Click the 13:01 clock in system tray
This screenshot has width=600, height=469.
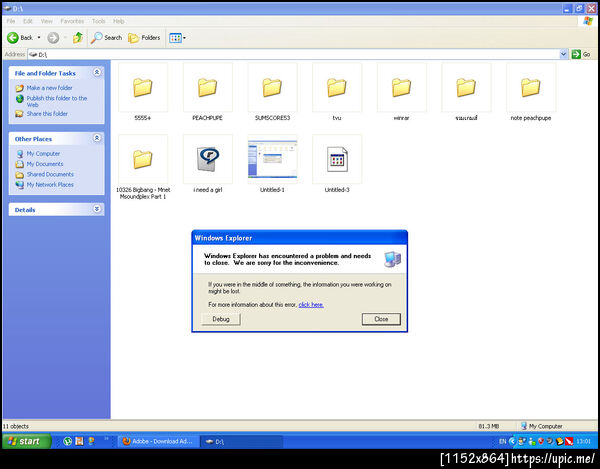click(x=584, y=441)
